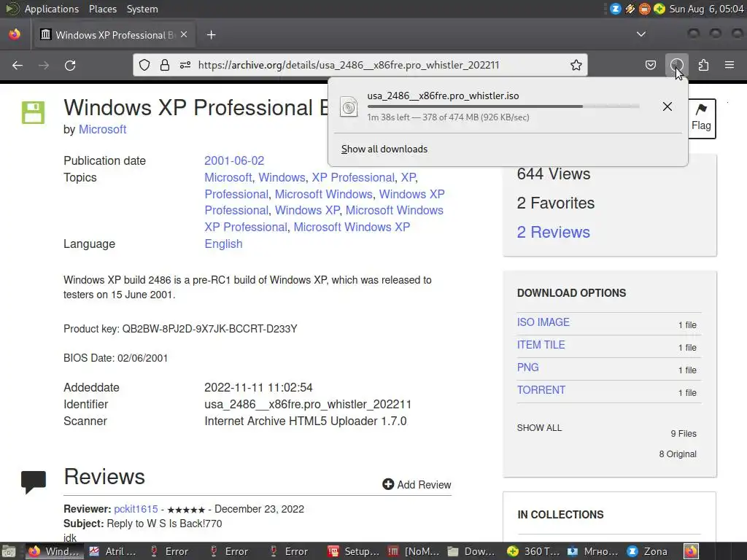Download the PNG option
Viewport: 747px width, 560px height.
coord(528,367)
